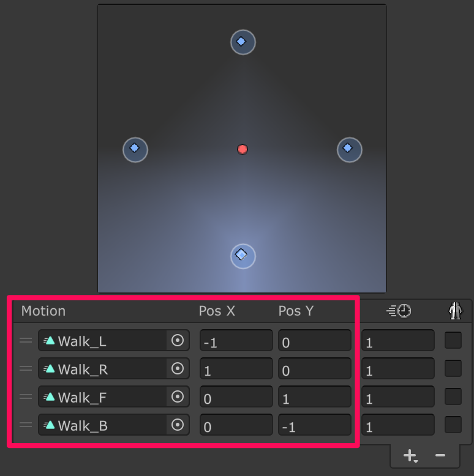Check mirror box for Walk_B motion

pos(453,425)
